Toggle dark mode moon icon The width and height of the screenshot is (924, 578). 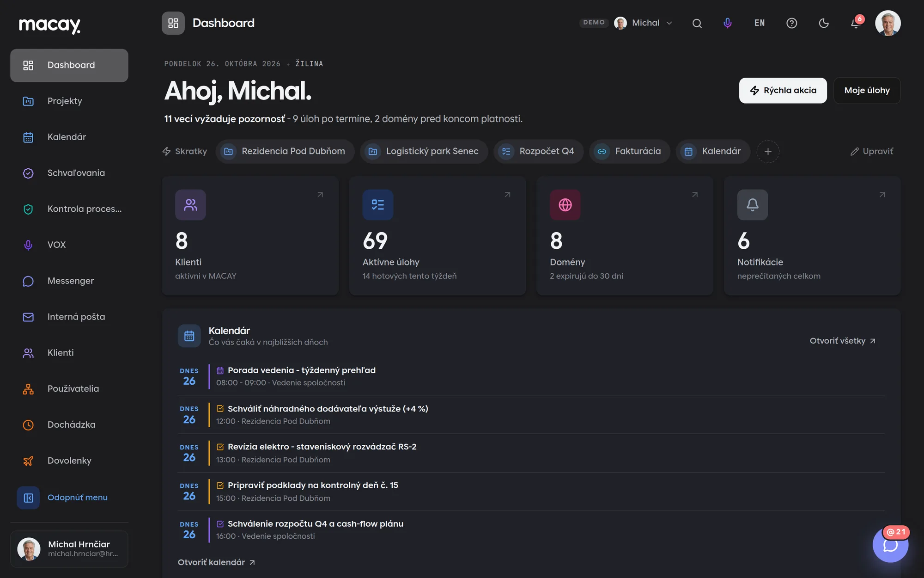click(824, 23)
